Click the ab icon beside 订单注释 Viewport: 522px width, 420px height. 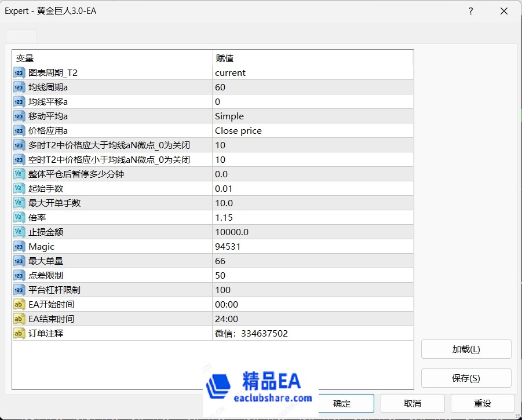(x=20, y=333)
